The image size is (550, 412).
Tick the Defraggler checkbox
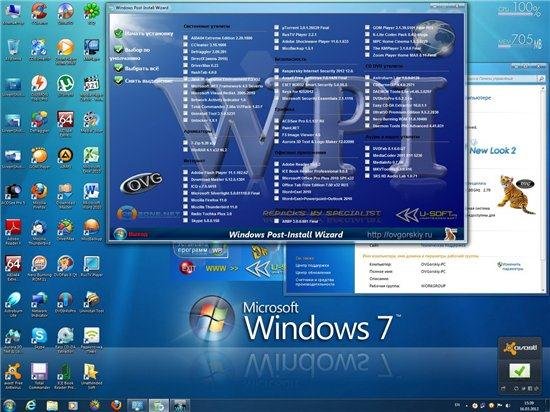[185, 51]
